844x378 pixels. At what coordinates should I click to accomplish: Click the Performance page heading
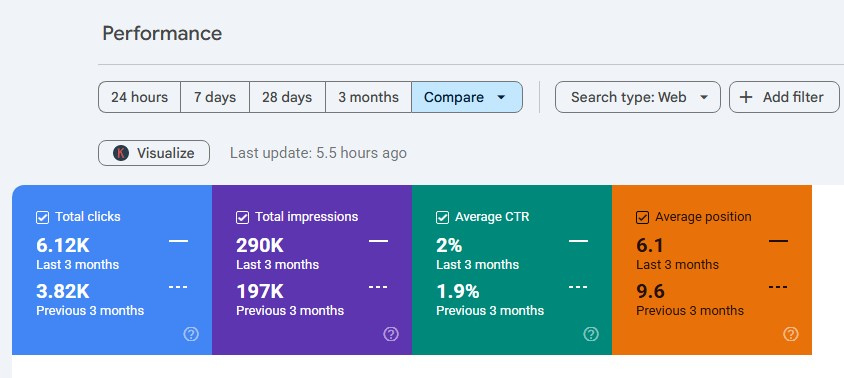(x=162, y=33)
